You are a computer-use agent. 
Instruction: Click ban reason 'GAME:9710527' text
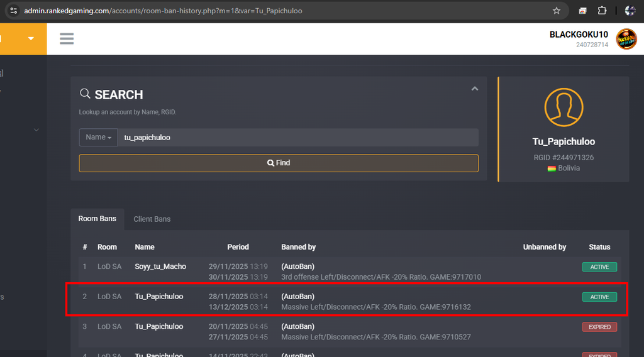445,337
